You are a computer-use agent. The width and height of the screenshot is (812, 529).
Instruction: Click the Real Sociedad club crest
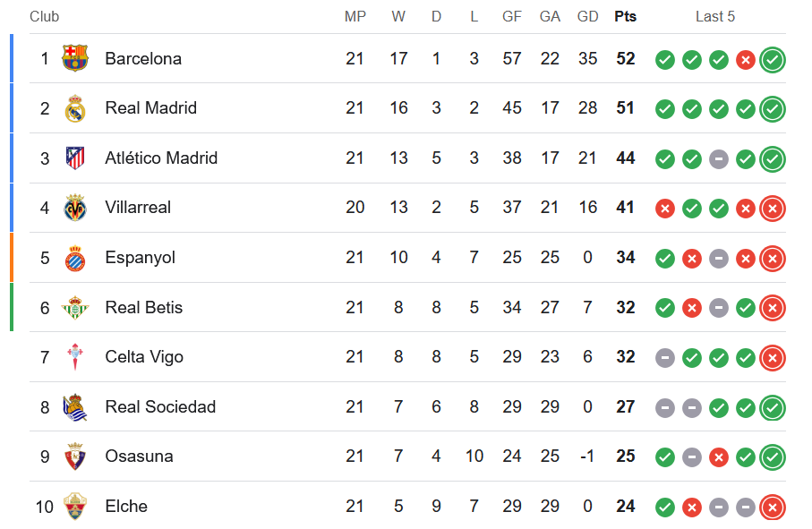click(x=75, y=407)
